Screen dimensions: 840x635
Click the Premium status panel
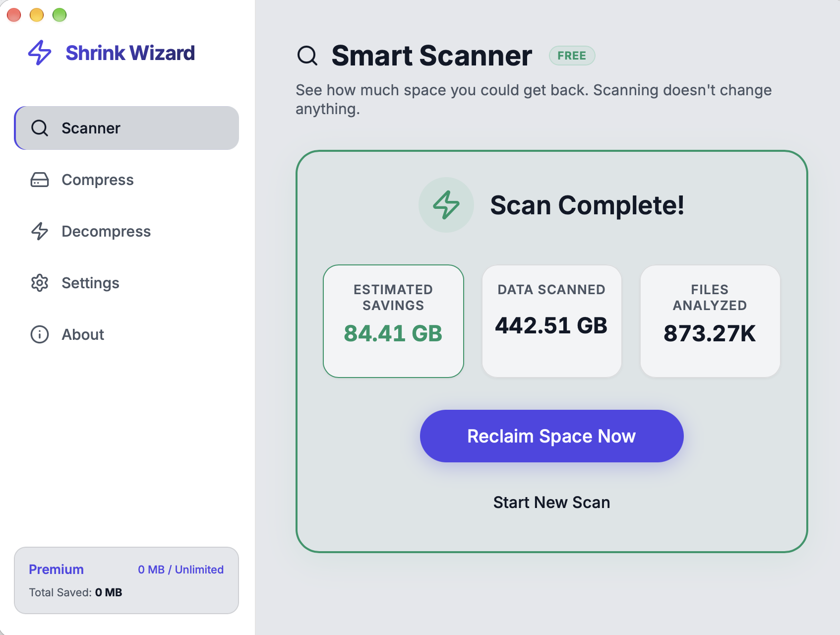point(126,580)
